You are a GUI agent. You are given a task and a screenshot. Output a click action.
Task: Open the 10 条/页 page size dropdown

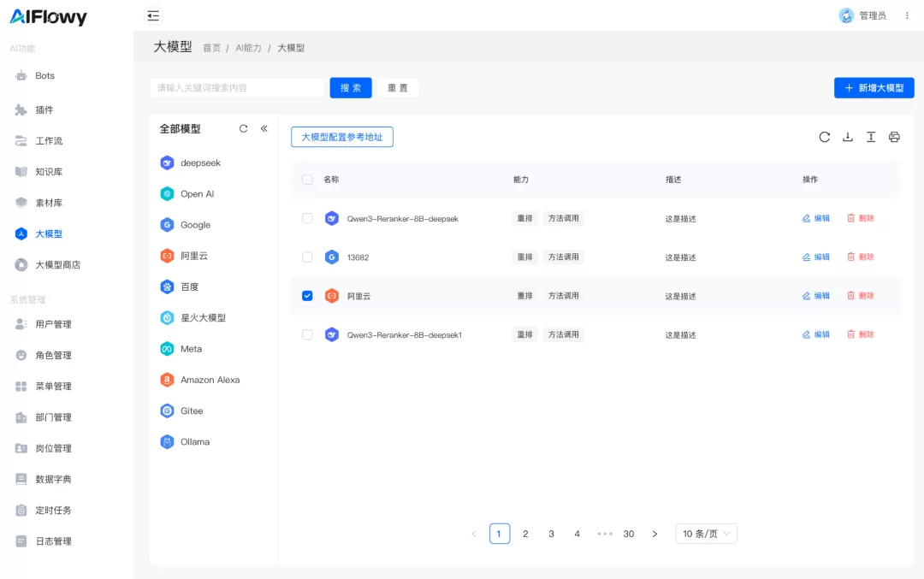click(706, 534)
